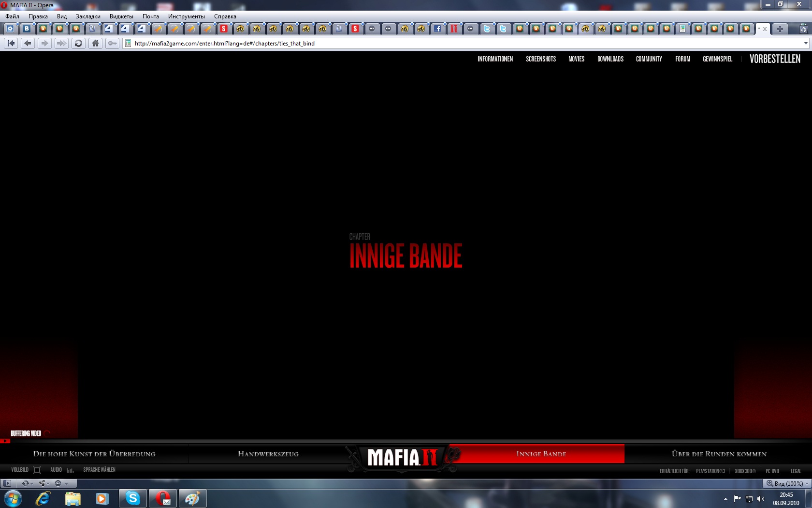Open the GEWINNSPIEL link

pos(718,59)
